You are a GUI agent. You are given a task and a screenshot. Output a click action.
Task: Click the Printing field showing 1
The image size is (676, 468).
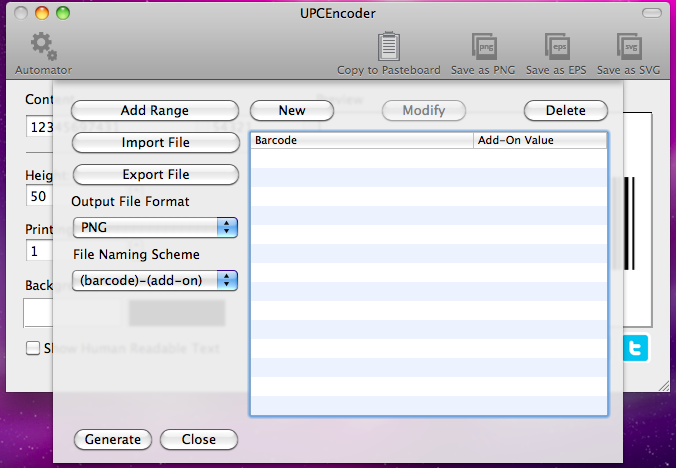coord(39,251)
